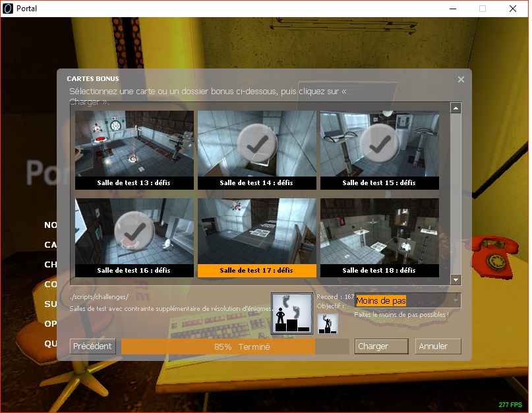
Task: Select the Salle de test 13 thumbnail
Action: (x=134, y=144)
